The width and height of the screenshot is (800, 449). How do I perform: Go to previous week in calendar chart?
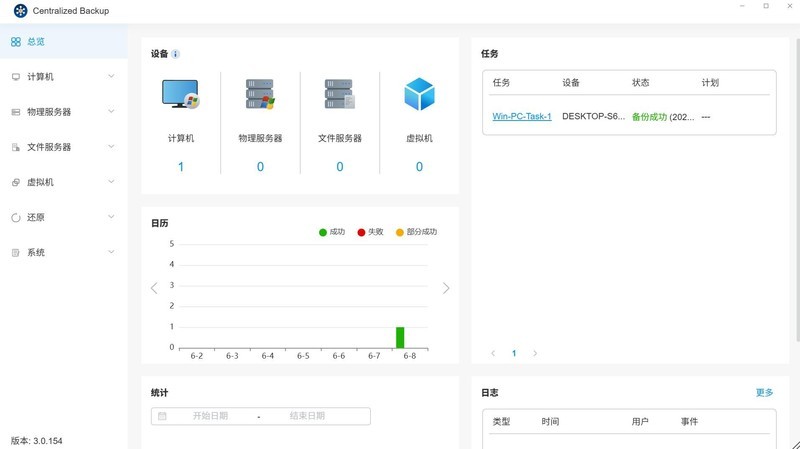[x=155, y=288]
